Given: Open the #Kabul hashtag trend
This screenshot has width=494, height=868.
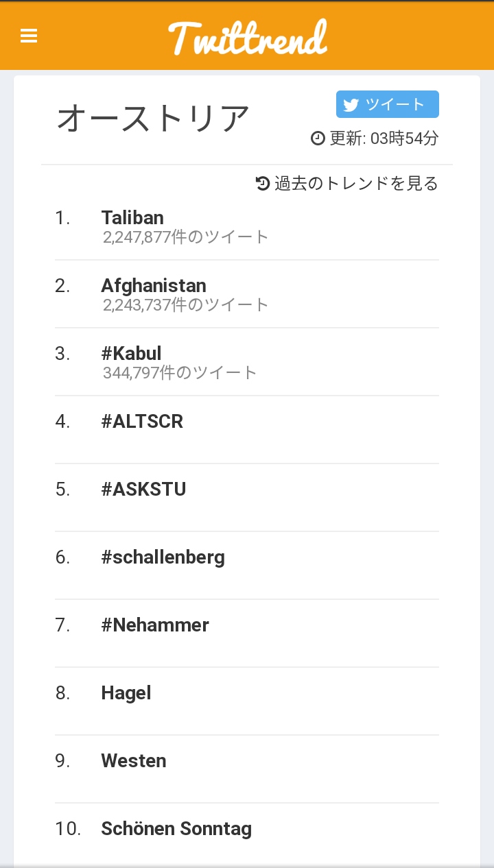Looking at the screenshot, I should point(131,353).
